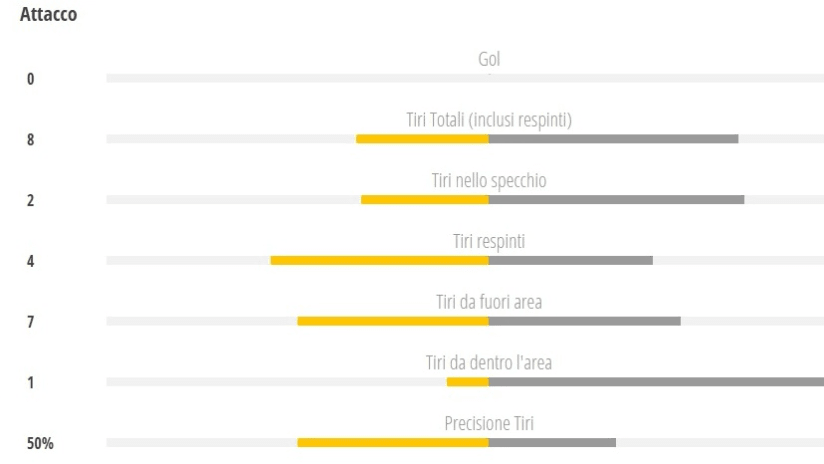The width and height of the screenshot is (824, 464).
Task: Click the Tiri respinti label
Action: click(x=489, y=242)
